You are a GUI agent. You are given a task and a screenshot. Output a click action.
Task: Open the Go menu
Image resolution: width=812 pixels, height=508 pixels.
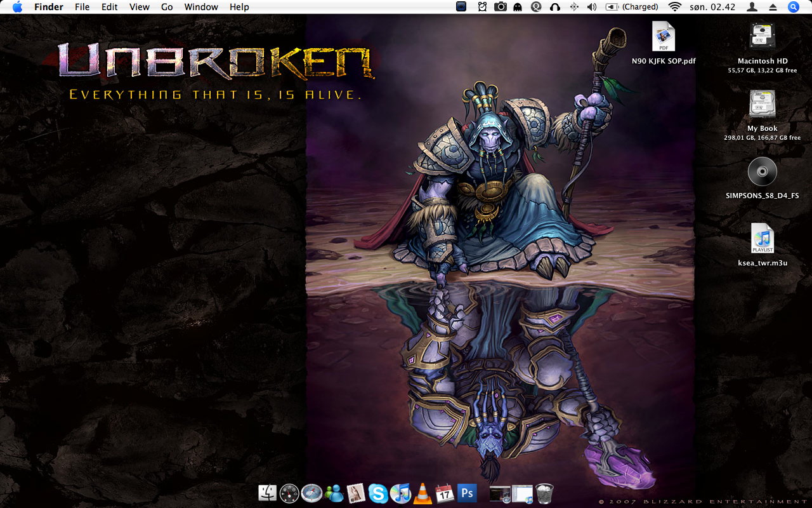167,7
